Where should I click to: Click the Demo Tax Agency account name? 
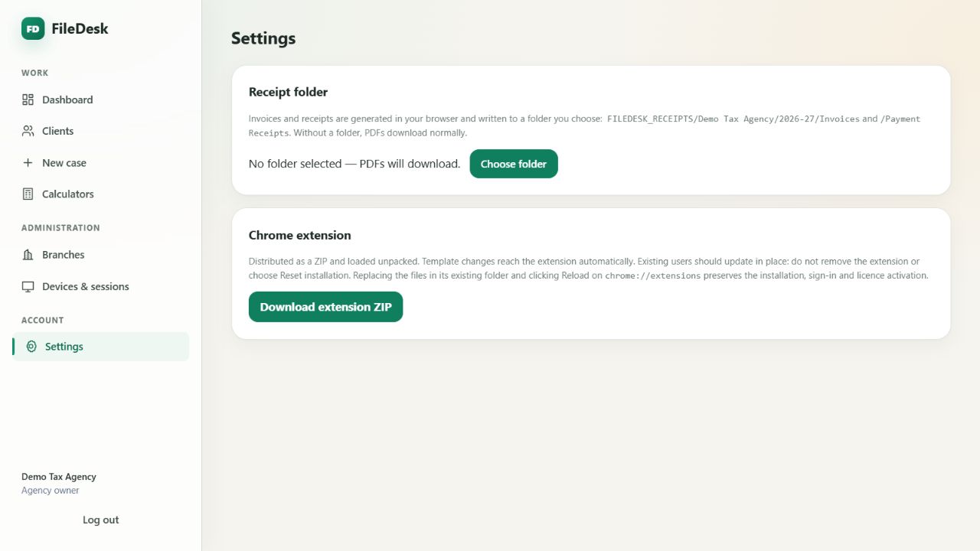pyautogui.click(x=59, y=477)
